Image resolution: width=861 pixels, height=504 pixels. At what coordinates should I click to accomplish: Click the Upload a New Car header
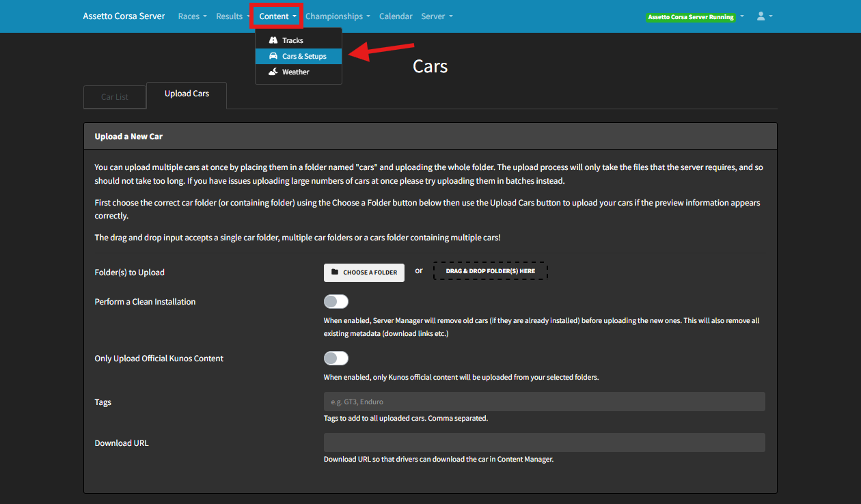coord(430,136)
